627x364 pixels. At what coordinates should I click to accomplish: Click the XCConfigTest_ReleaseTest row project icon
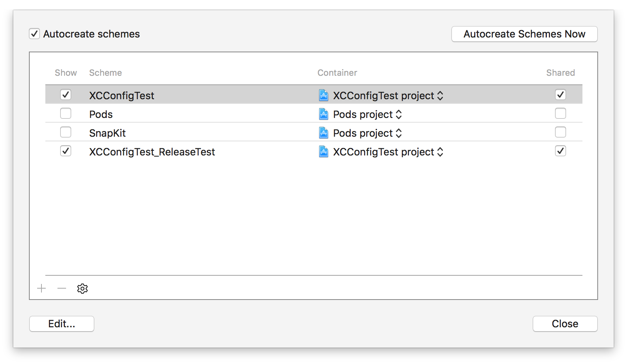[324, 152]
